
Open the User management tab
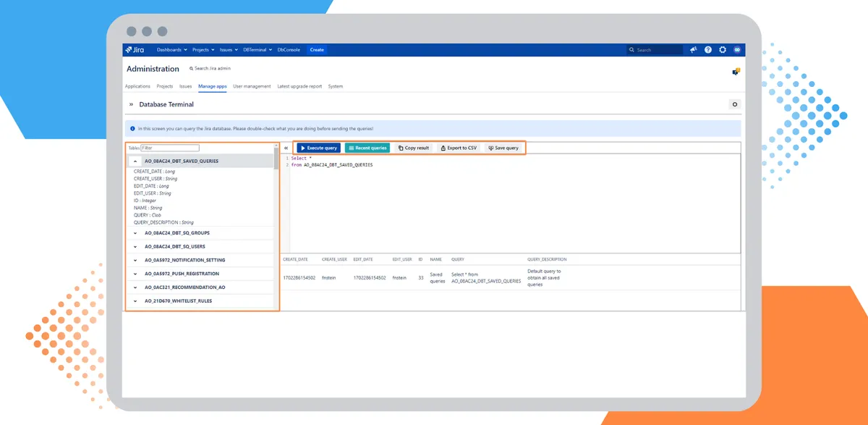click(252, 86)
